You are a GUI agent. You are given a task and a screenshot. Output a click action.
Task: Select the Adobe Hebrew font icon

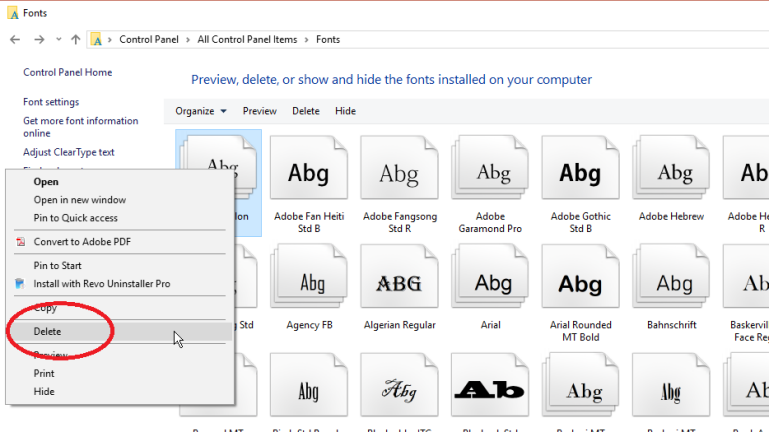coord(671,168)
